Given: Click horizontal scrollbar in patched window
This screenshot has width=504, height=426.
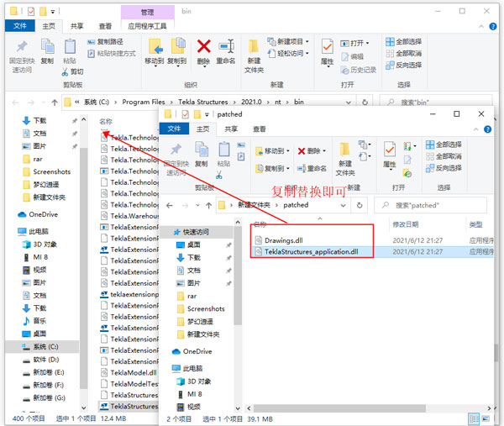Looking at the screenshot, I should coord(339,408).
